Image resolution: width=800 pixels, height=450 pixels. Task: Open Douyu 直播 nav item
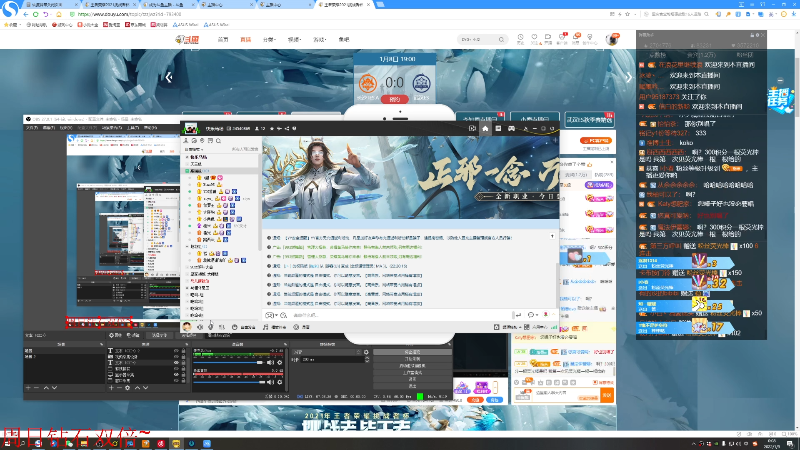246,39
